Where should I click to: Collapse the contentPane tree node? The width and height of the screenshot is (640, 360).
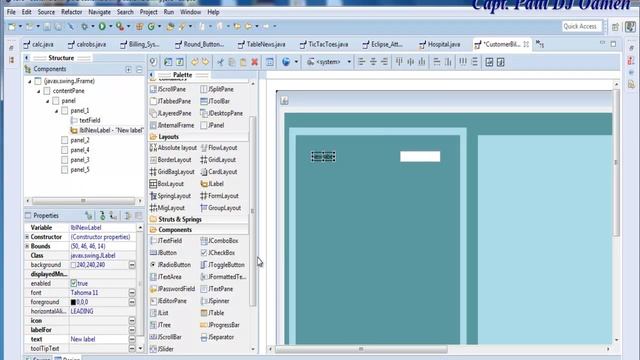coord(39,91)
